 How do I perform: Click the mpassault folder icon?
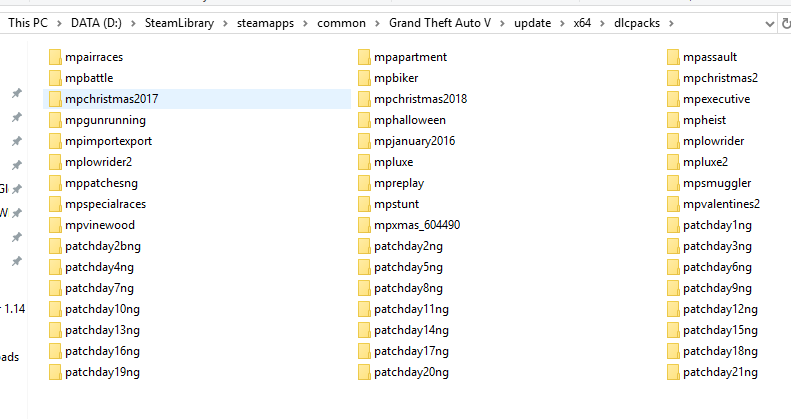(673, 57)
